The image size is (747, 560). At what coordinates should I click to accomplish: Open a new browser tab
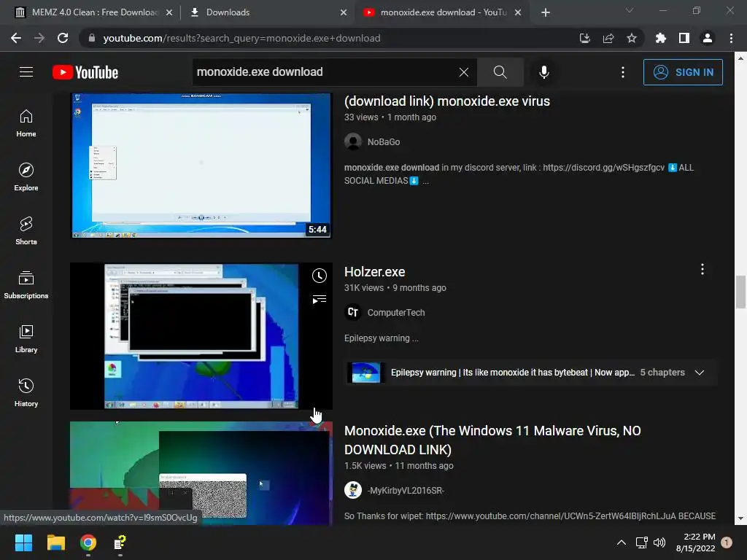point(546,12)
